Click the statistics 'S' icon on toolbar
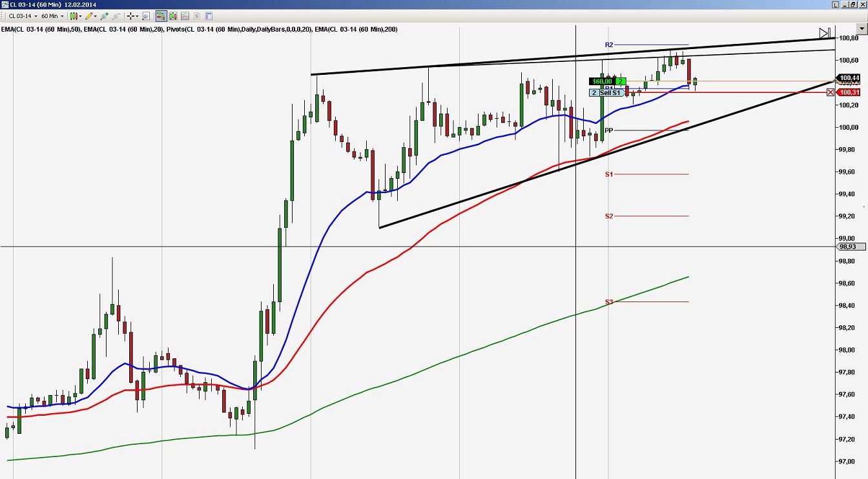This screenshot has width=868, height=479. tap(196, 15)
